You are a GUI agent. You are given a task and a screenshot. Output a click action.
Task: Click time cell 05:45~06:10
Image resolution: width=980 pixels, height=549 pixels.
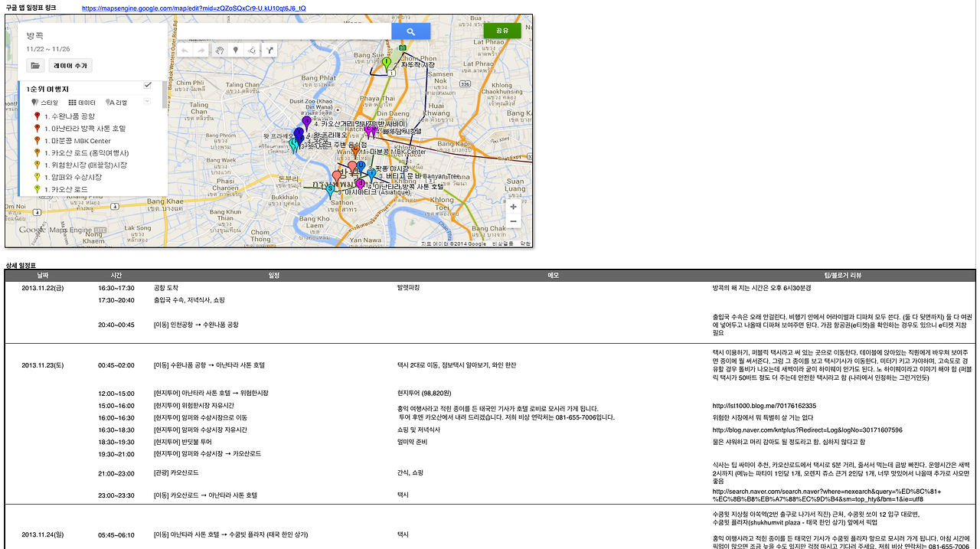pos(116,534)
